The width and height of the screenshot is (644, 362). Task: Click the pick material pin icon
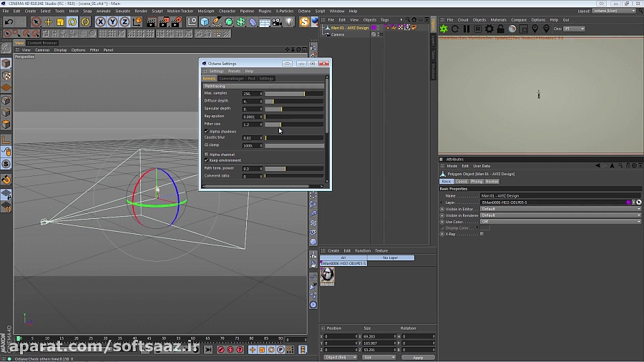point(546,29)
